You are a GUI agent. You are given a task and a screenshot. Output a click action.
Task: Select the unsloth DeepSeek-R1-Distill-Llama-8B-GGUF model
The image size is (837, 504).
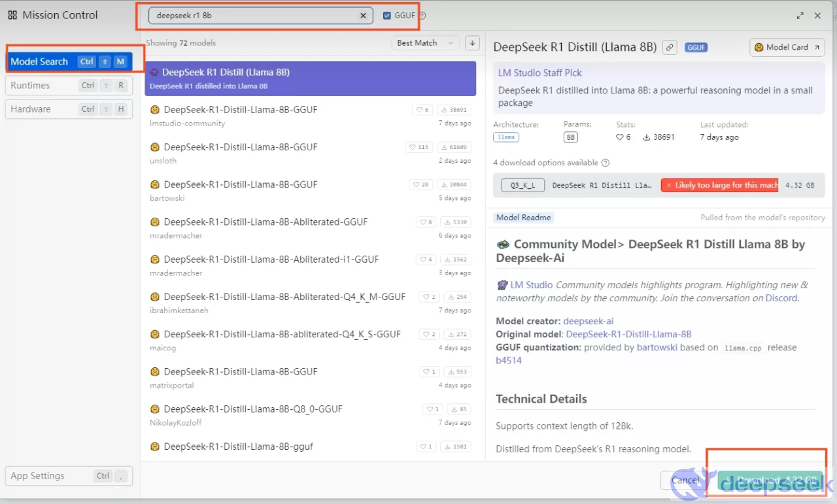click(311, 153)
